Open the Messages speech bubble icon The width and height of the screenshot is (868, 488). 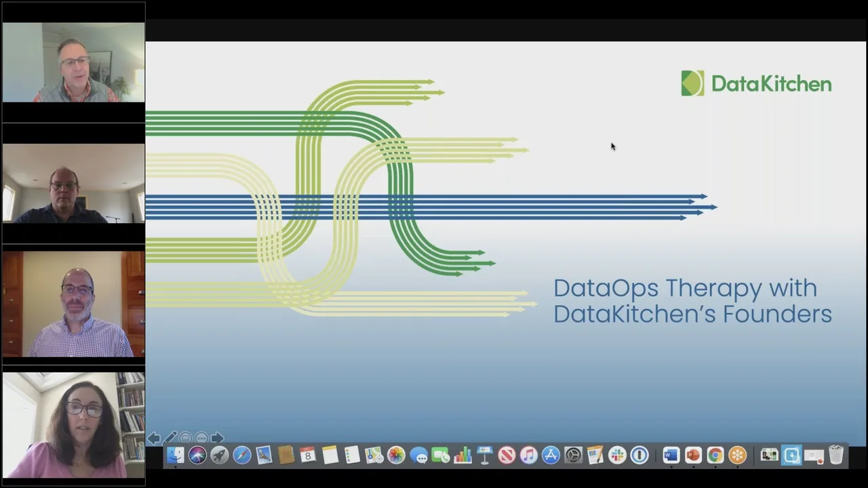(418, 455)
